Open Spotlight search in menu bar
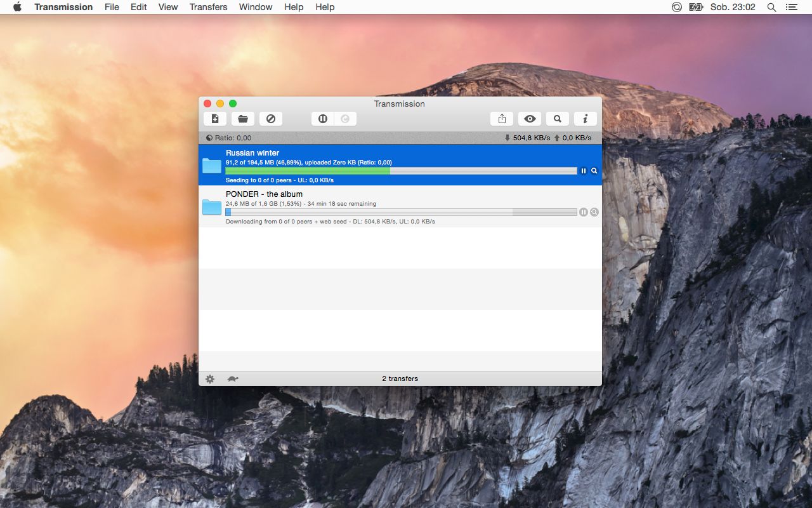This screenshot has height=508, width=812. (771, 7)
